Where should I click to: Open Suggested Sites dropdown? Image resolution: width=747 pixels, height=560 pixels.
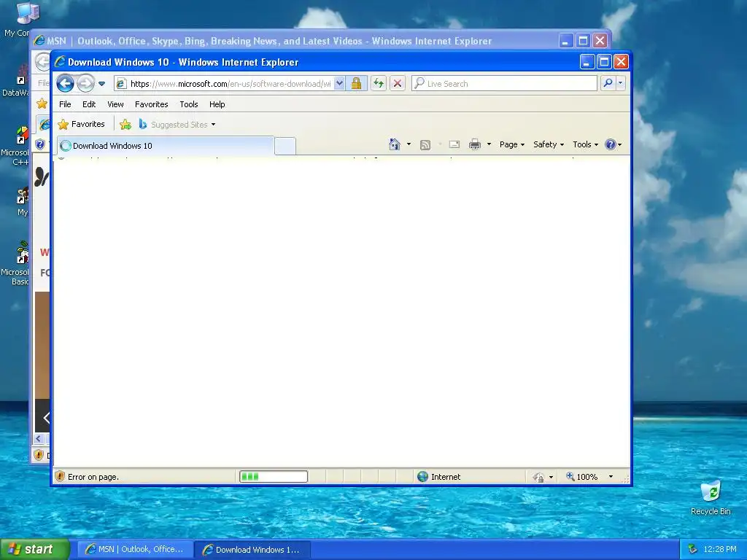point(177,124)
